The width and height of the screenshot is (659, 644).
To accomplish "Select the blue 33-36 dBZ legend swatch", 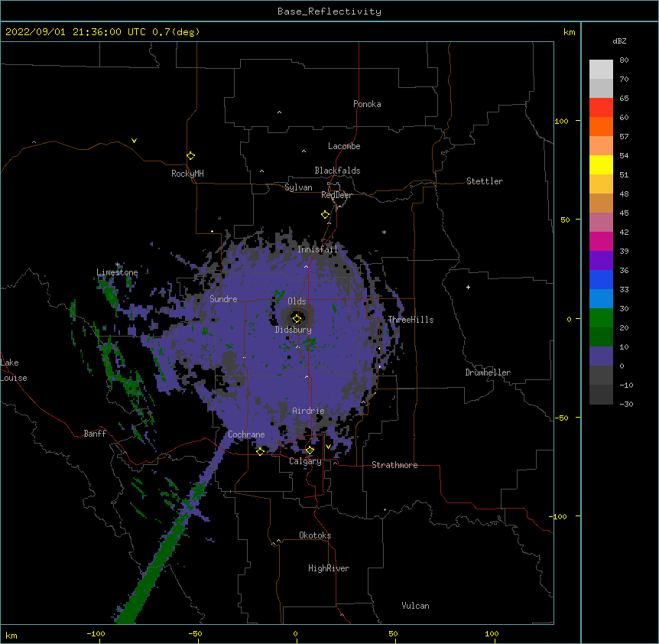I will 601,279.
